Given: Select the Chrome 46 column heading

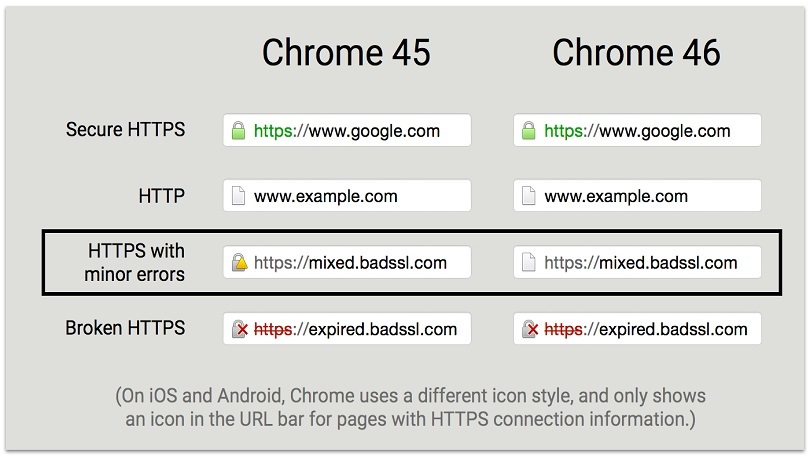Looking at the screenshot, I should tap(636, 53).
